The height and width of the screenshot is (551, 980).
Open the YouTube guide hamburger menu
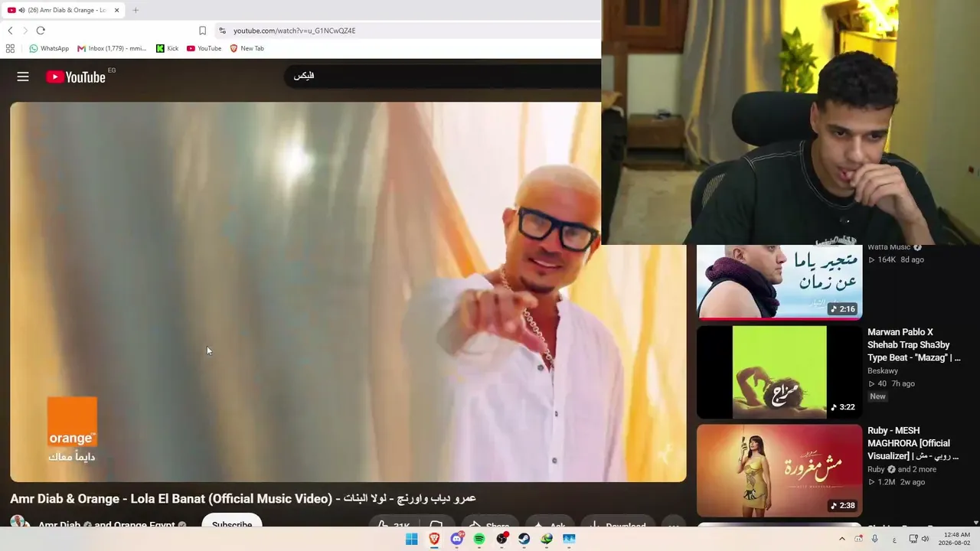23,77
